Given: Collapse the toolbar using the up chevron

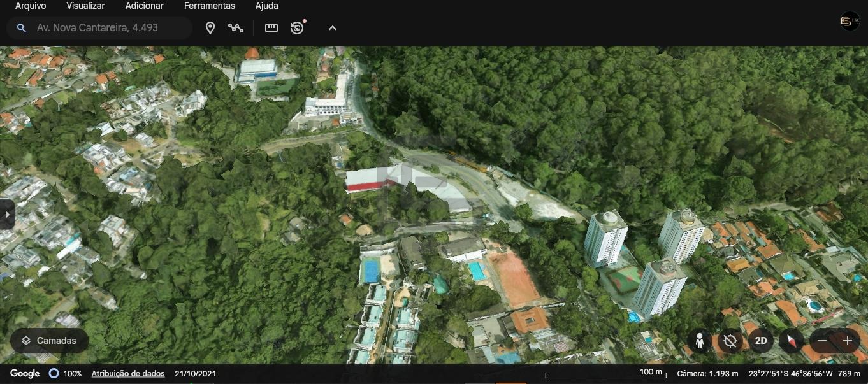Looking at the screenshot, I should [x=332, y=28].
